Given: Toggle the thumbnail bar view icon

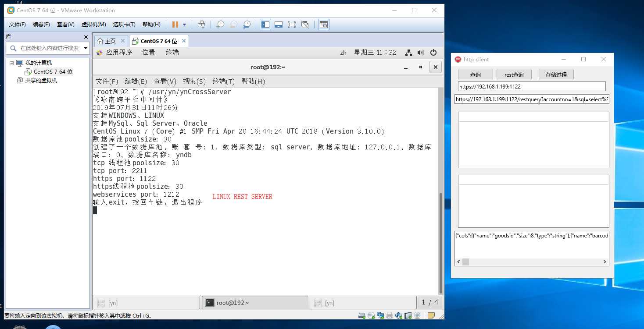Looking at the screenshot, I should tap(279, 25).
